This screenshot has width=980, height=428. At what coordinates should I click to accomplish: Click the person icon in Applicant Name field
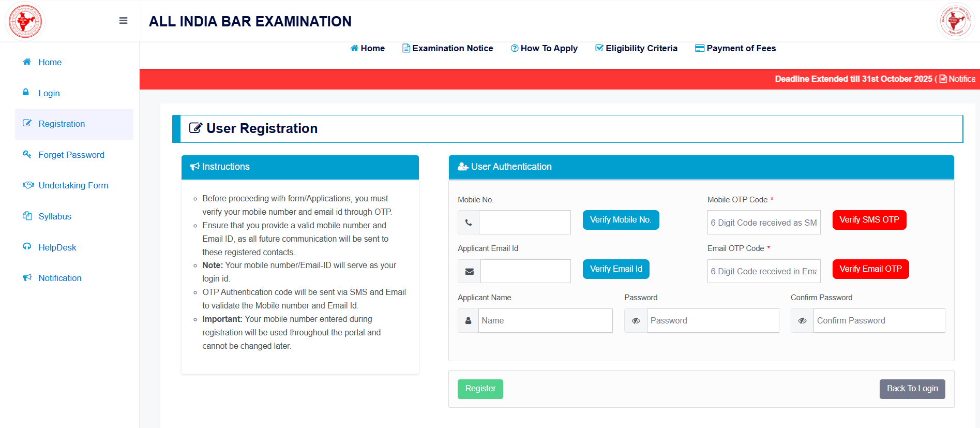(x=468, y=320)
